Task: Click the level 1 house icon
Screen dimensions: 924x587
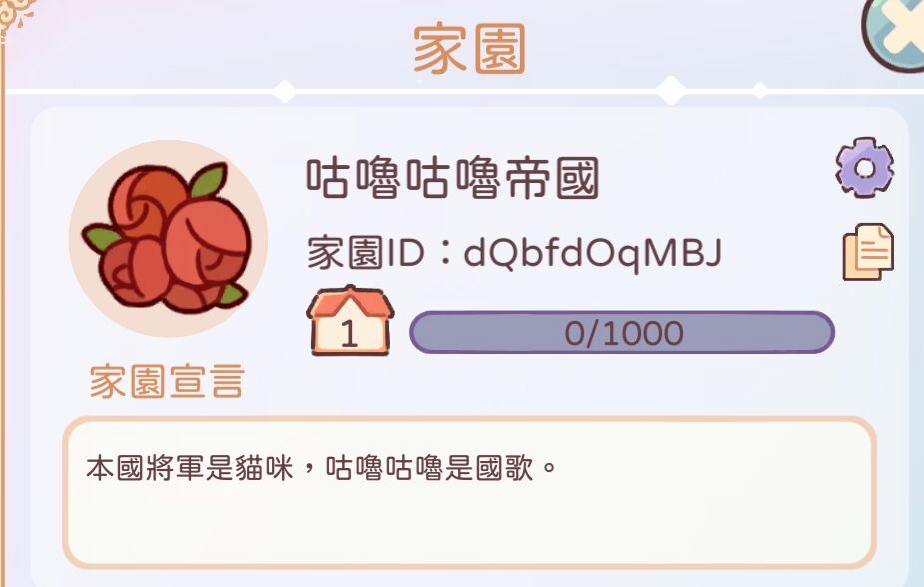Action: [x=350, y=320]
